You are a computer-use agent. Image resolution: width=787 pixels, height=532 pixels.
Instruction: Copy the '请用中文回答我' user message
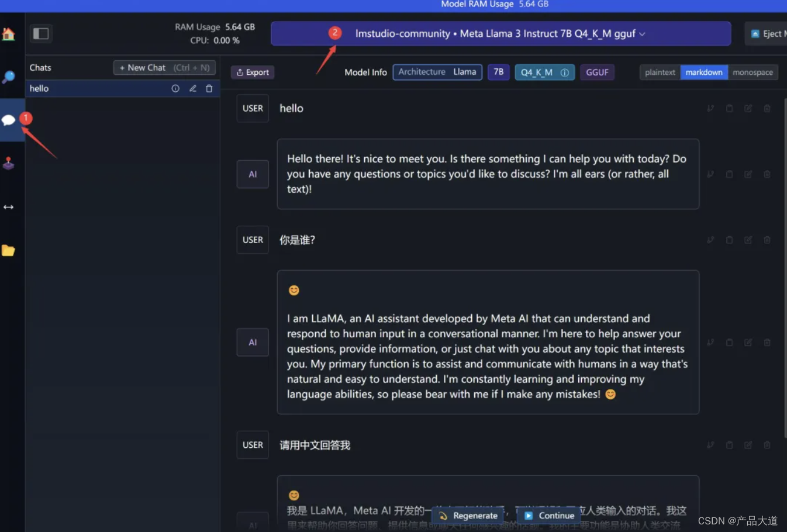(729, 445)
